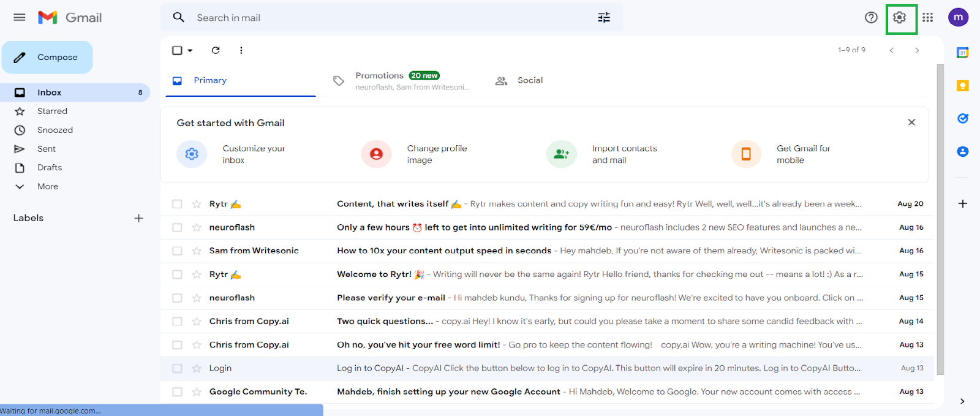Refresh the inbox
Screen dimensions: 980x416
[216, 50]
